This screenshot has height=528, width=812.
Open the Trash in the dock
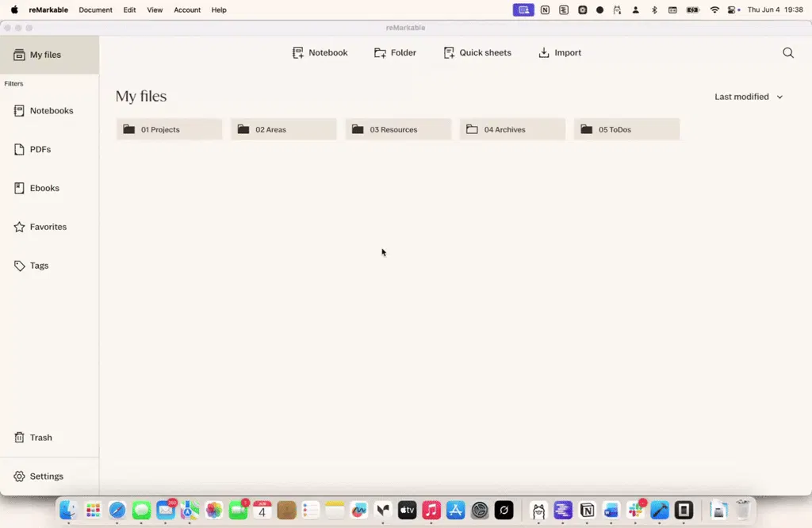tap(742, 511)
